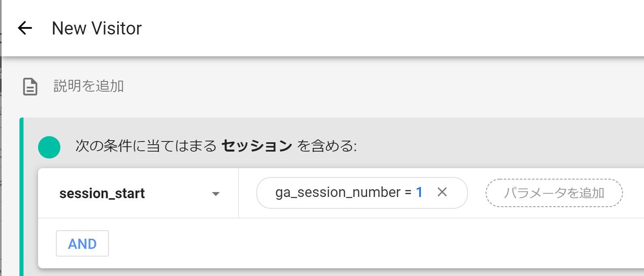Select the teal scope marker next to condition text

(x=49, y=147)
